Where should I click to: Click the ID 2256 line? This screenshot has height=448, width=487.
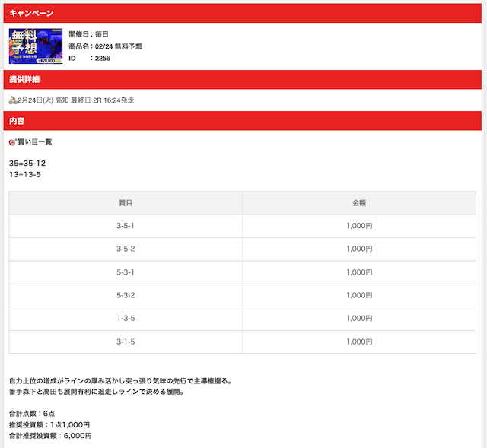(x=89, y=58)
